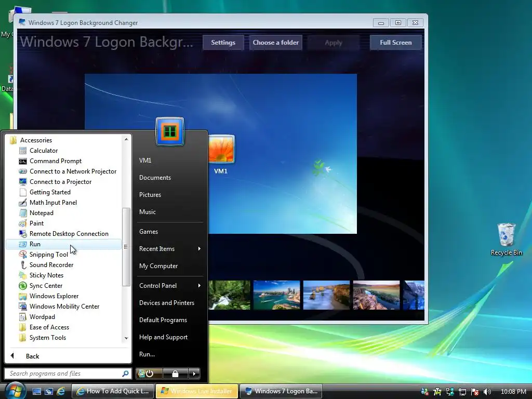Screen dimensions: 532x399
Task: Select the red rock river wallpaper thumbnail
Action: (376, 295)
